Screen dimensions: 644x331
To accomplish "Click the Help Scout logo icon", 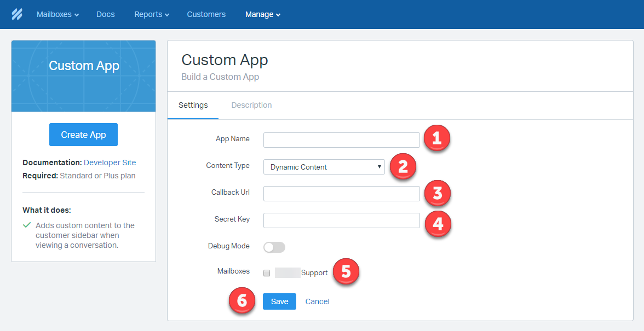I will [17, 14].
